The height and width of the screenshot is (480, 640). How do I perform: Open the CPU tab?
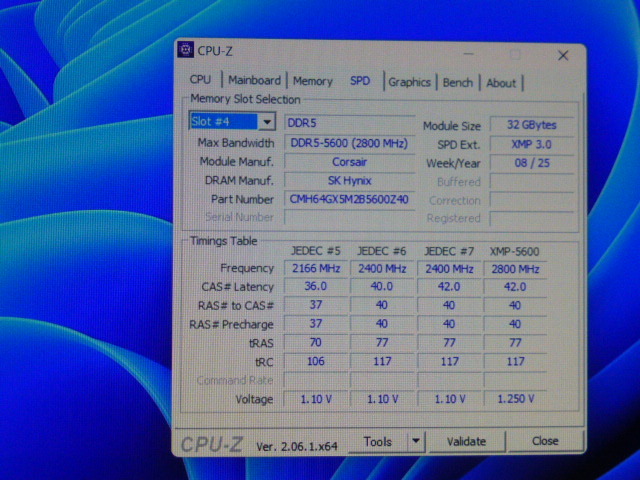[x=200, y=79]
